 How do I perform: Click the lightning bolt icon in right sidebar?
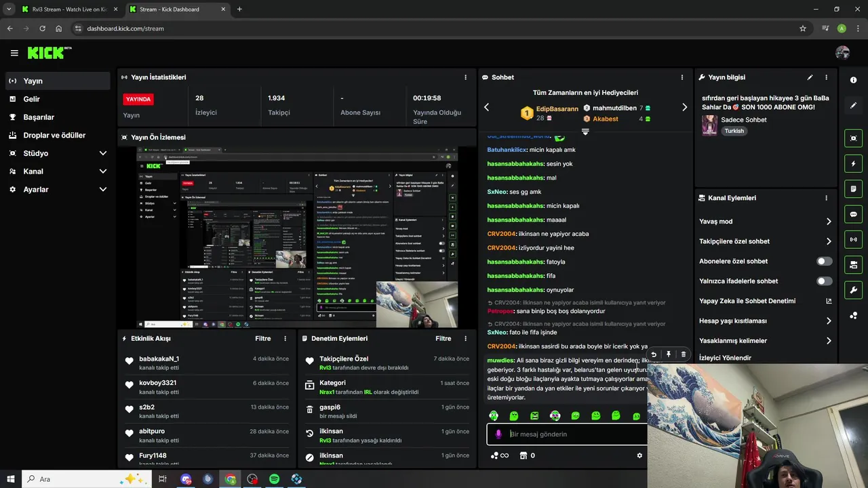tap(853, 163)
